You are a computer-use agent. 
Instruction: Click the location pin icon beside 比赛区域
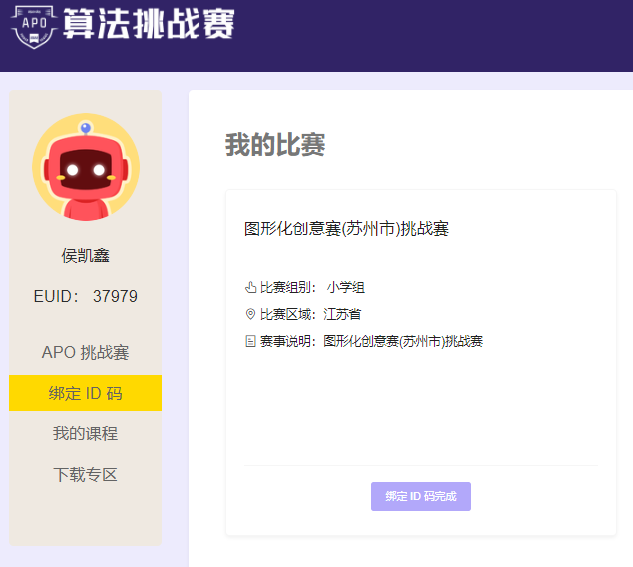[x=250, y=315]
